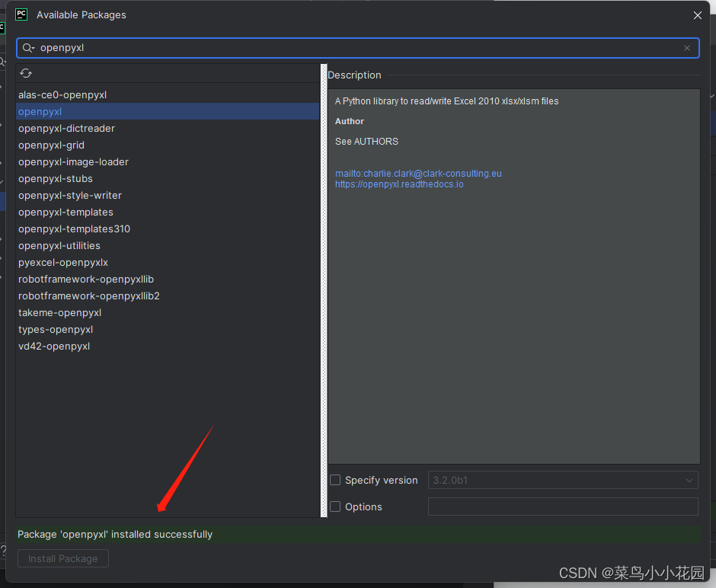Select openpyxl-grid package

pyautogui.click(x=168, y=145)
